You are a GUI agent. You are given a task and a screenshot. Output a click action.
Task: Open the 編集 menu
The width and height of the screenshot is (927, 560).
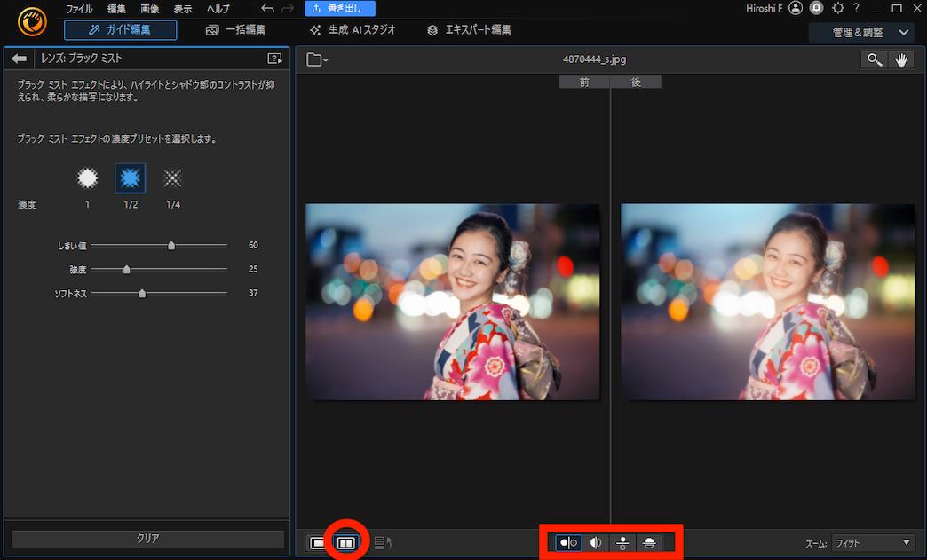[116, 9]
